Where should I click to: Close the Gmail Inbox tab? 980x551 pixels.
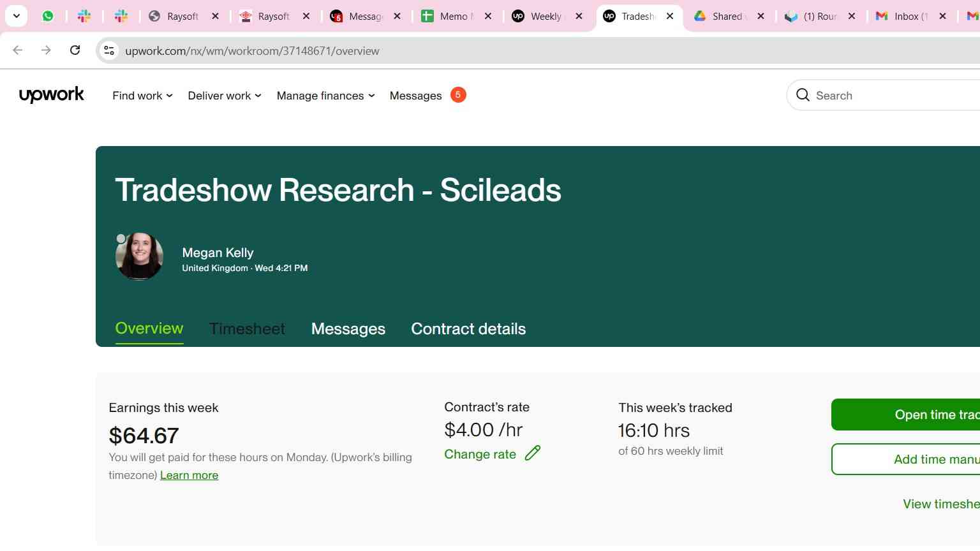[x=943, y=16]
